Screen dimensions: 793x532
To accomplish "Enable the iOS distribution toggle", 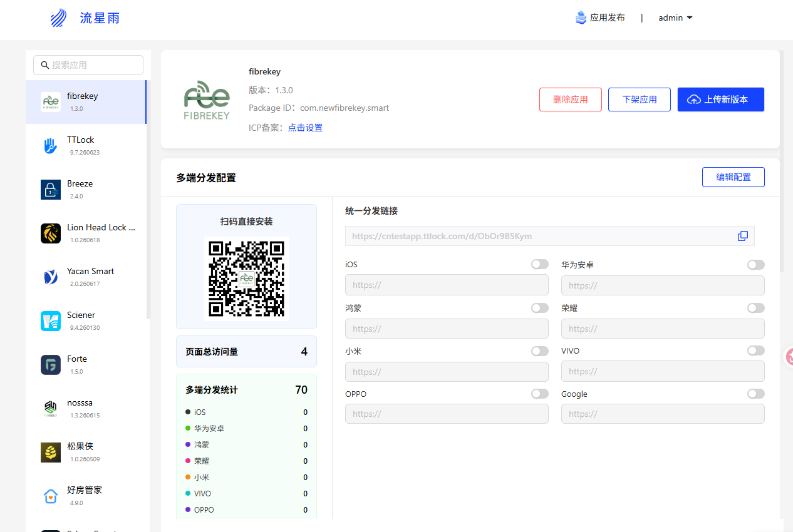I will [x=540, y=265].
